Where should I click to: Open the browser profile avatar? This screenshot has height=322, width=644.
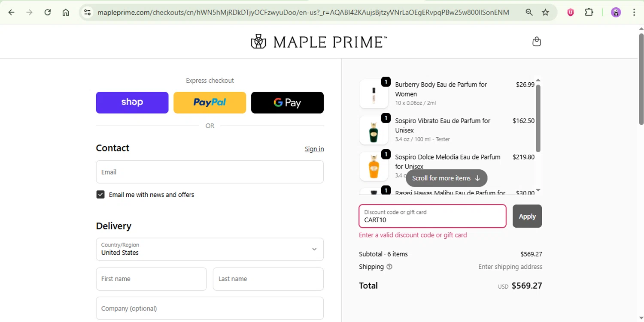click(x=616, y=12)
